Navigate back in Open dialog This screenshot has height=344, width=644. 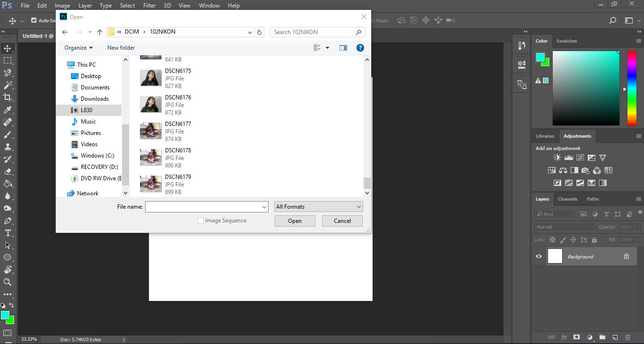[x=65, y=32]
